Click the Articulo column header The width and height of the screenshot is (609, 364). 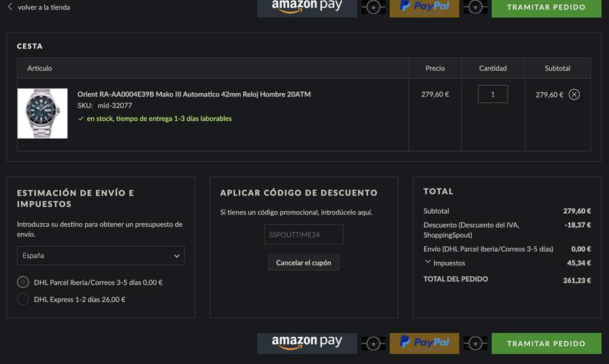(39, 68)
